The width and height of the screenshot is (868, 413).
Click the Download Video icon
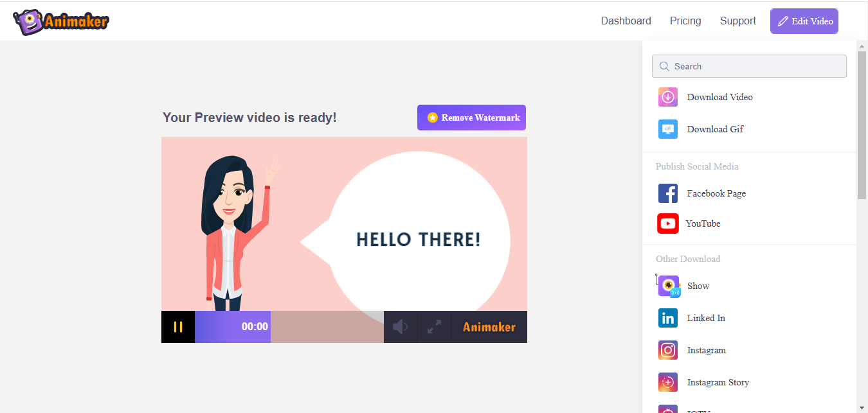[x=668, y=97]
